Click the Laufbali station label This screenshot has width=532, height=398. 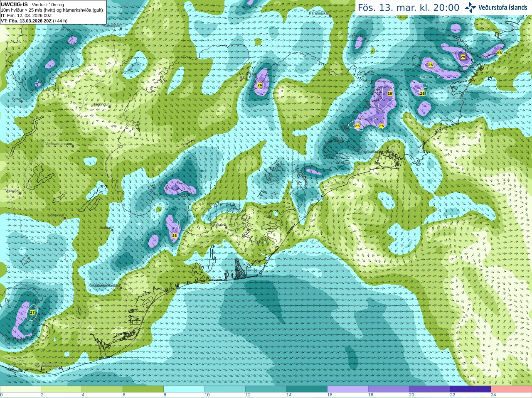(105, 228)
